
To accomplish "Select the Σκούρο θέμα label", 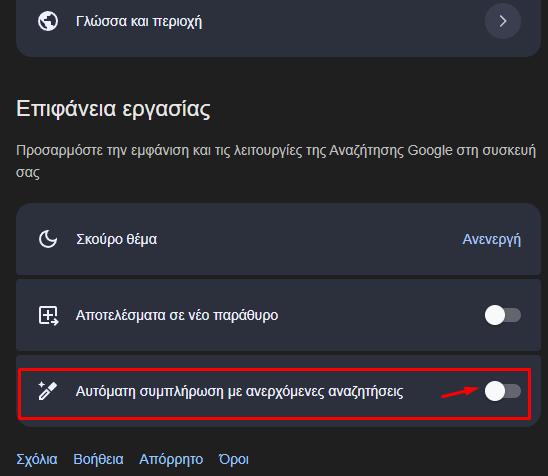I will click(x=116, y=239).
